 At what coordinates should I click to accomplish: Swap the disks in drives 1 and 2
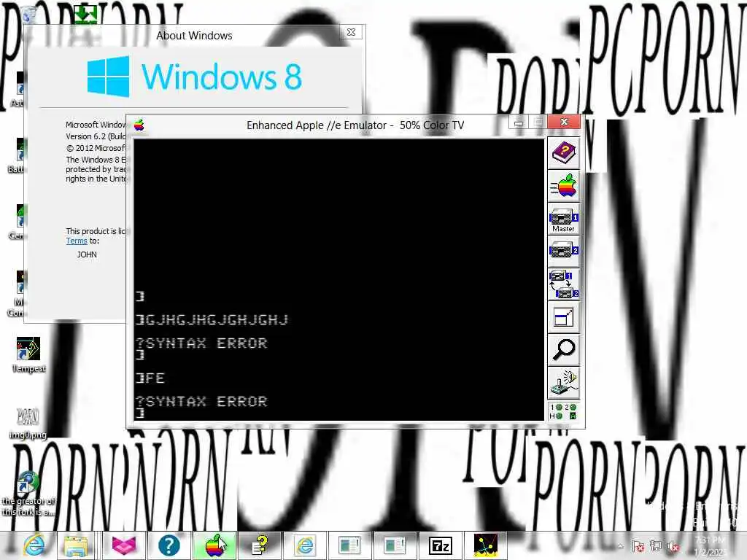point(564,284)
